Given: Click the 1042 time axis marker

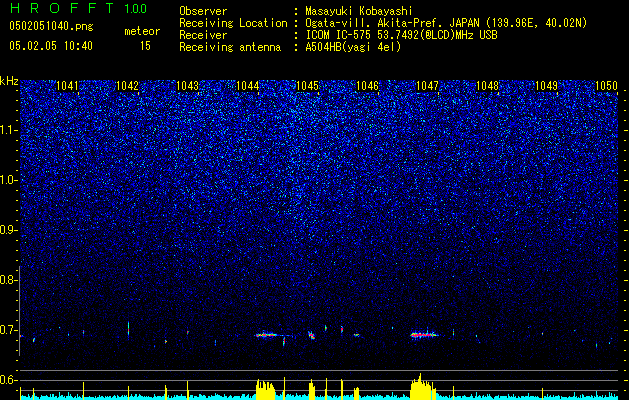Looking at the screenshot, I should 127,86.
